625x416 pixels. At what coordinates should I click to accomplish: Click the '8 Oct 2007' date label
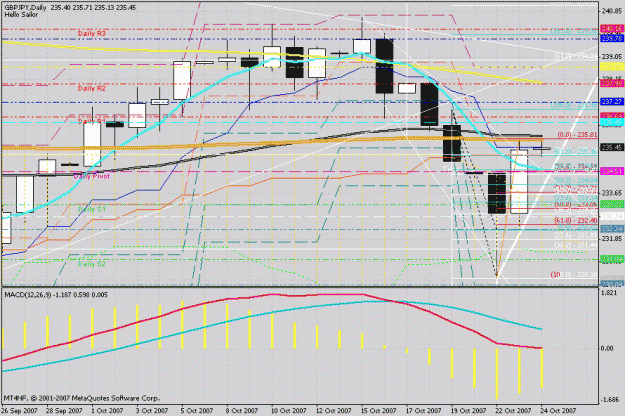242,410
